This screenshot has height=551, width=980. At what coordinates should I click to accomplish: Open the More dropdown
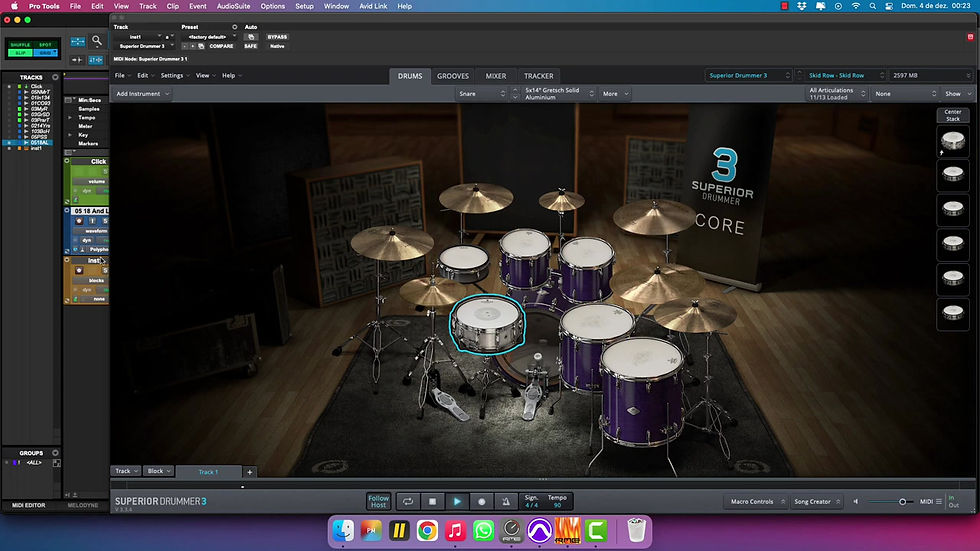tap(615, 94)
